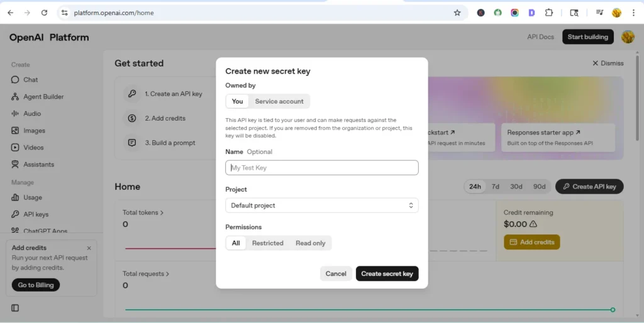The image size is (644, 323).
Task: Select You as key owner
Action: 237,101
